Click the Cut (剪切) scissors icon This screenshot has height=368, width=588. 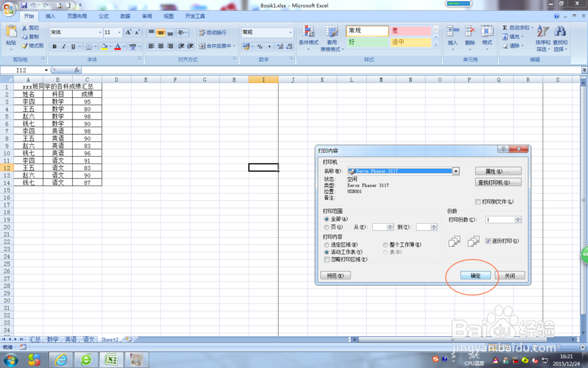[25, 28]
